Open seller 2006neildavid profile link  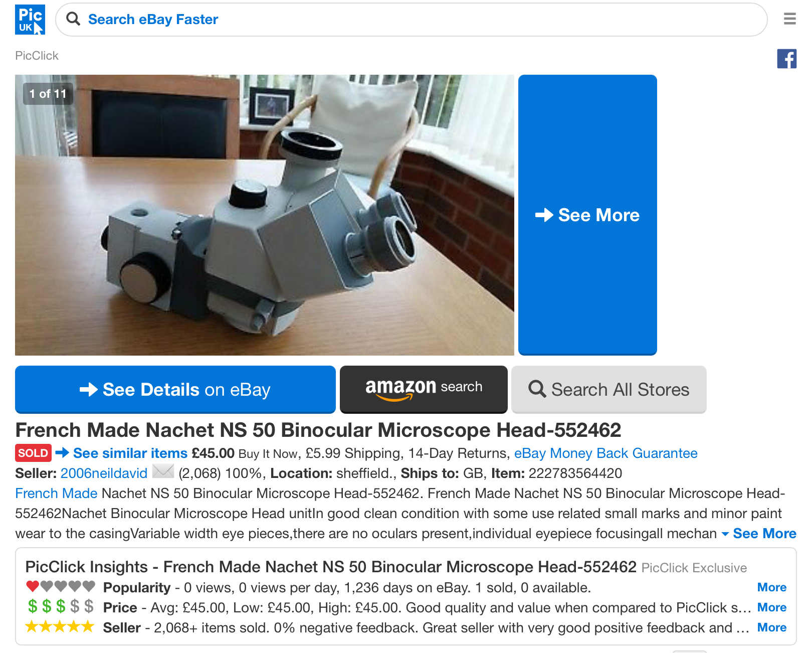(x=104, y=473)
